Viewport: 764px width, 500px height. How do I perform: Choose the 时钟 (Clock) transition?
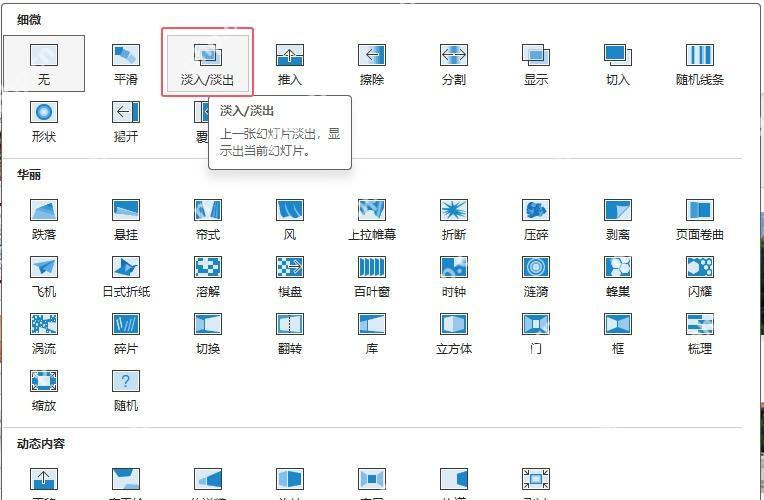pos(454,276)
